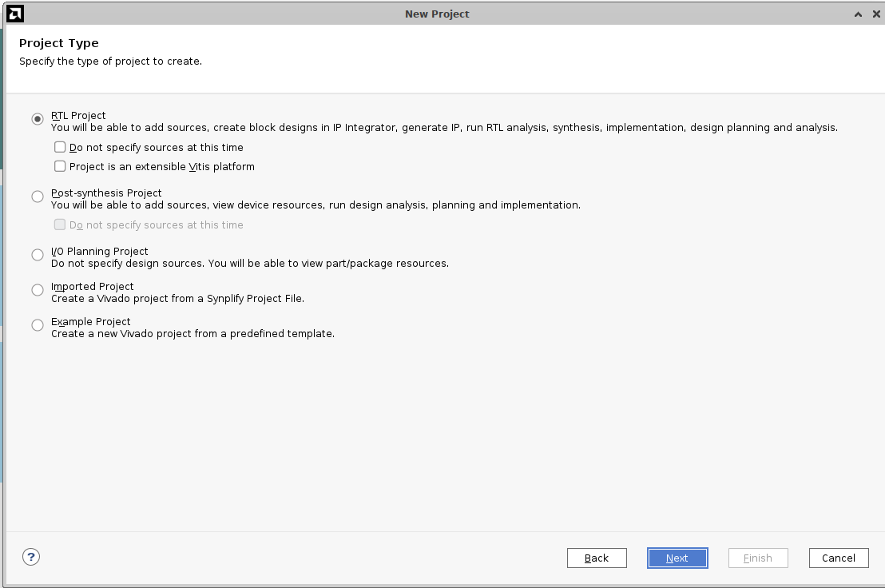The height and width of the screenshot is (588, 885).
Task: Click the predefined template description text
Action: tap(192, 334)
